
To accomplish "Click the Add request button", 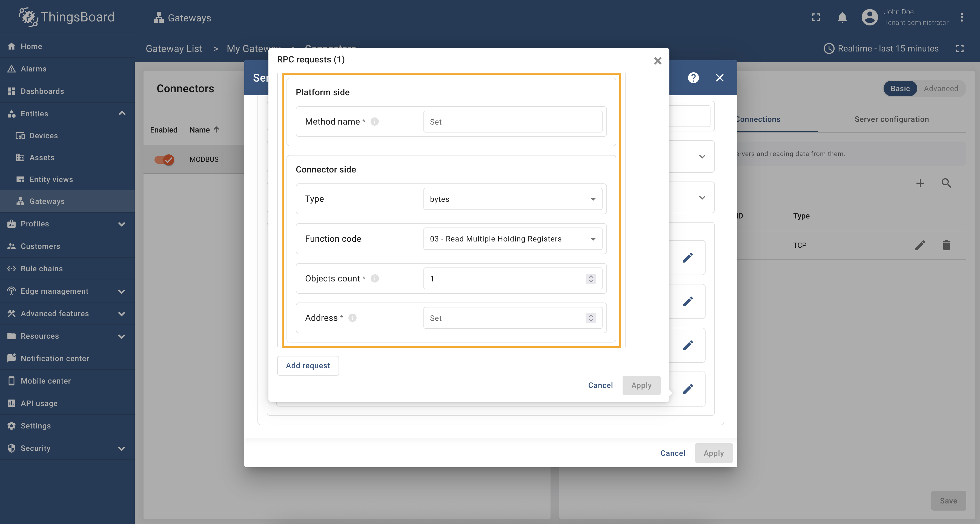I will (x=307, y=366).
